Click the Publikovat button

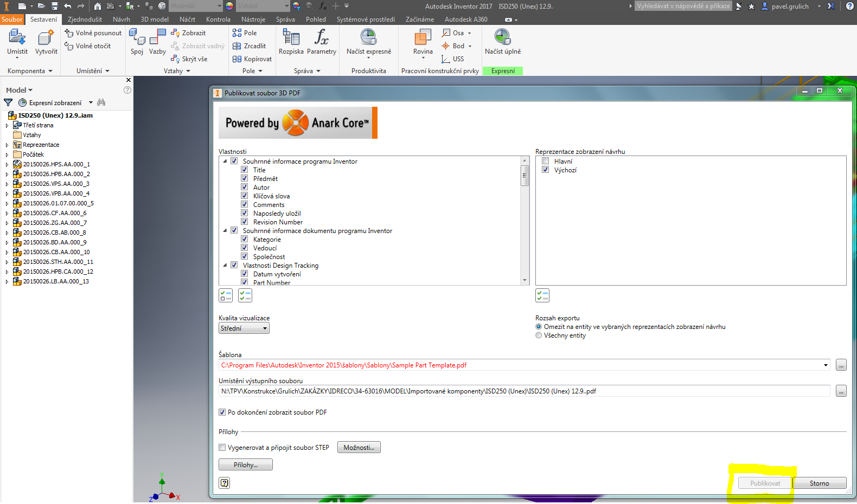[765, 483]
